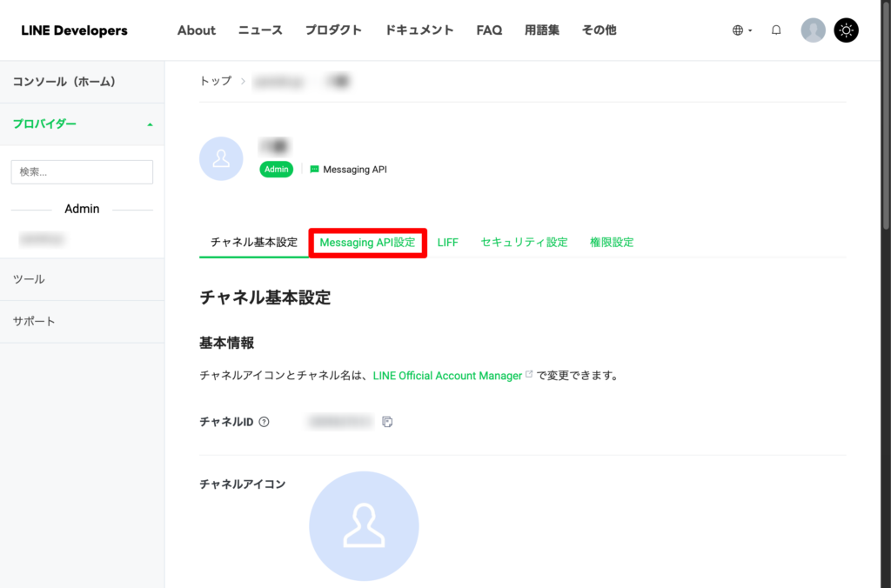Click the large channel icon image
The width and height of the screenshot is (891, 588).
coord(364,525)
